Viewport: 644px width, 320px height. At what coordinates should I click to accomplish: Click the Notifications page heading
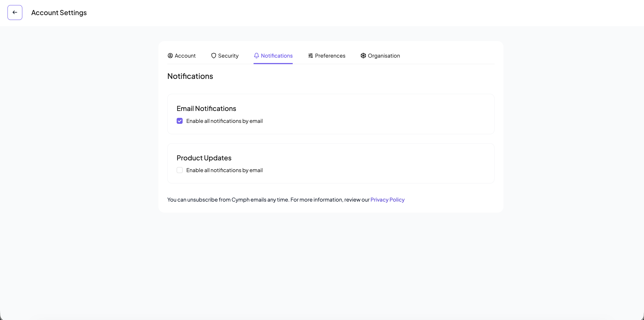190,76
